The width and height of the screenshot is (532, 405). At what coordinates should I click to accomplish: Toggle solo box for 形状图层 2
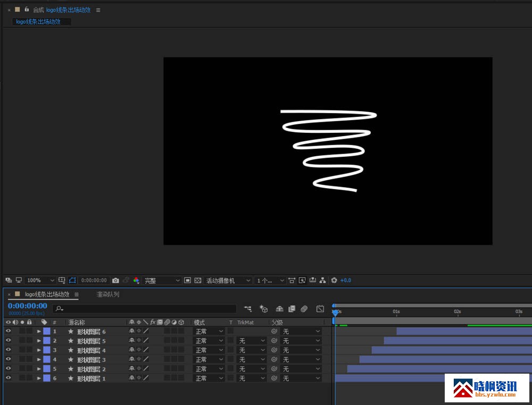[22, 368]
